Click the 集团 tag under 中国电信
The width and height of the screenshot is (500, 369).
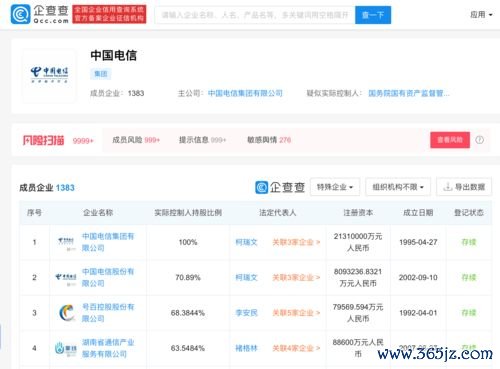101,74
